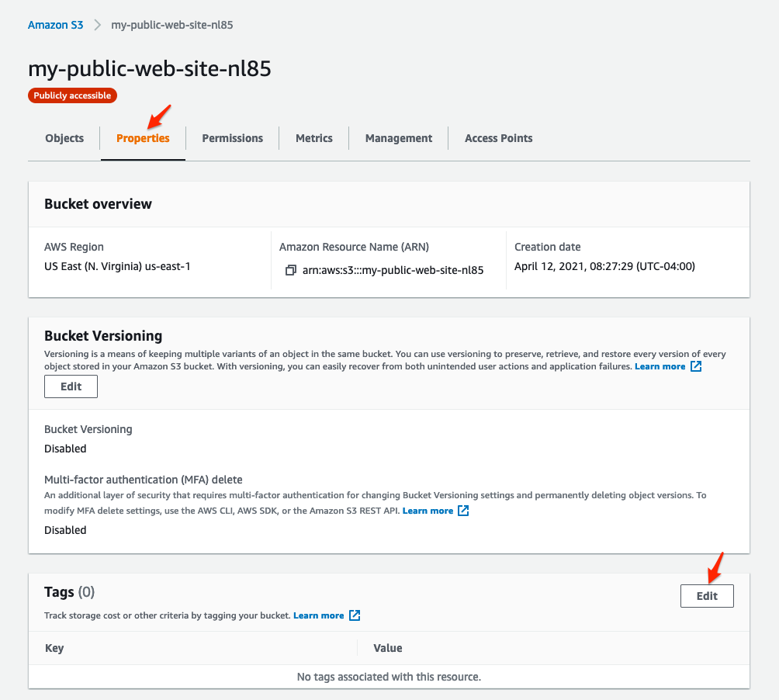Screen dimensions: 779x700
Task: Edit the Bucket Versioning settings
Action: tap(71, 386)
